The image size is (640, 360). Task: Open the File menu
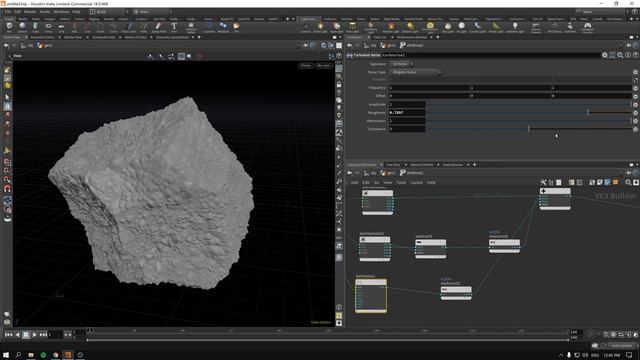[x=8, y=12]
